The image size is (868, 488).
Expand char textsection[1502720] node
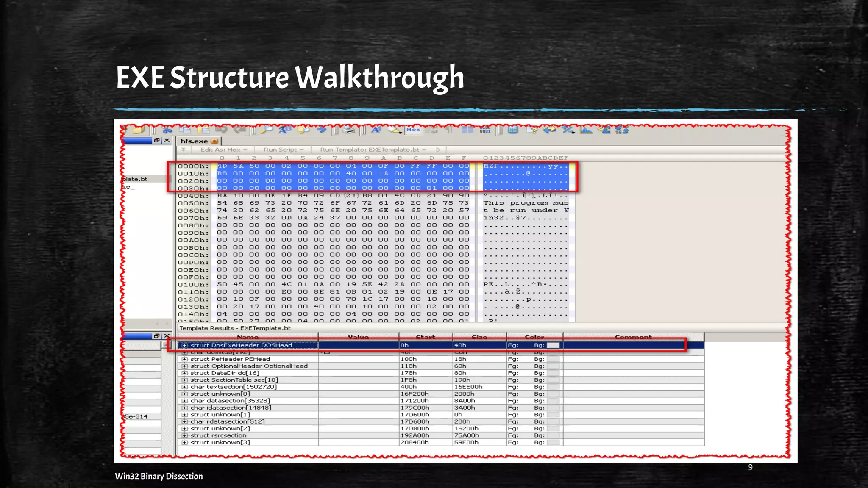point(185,387)
